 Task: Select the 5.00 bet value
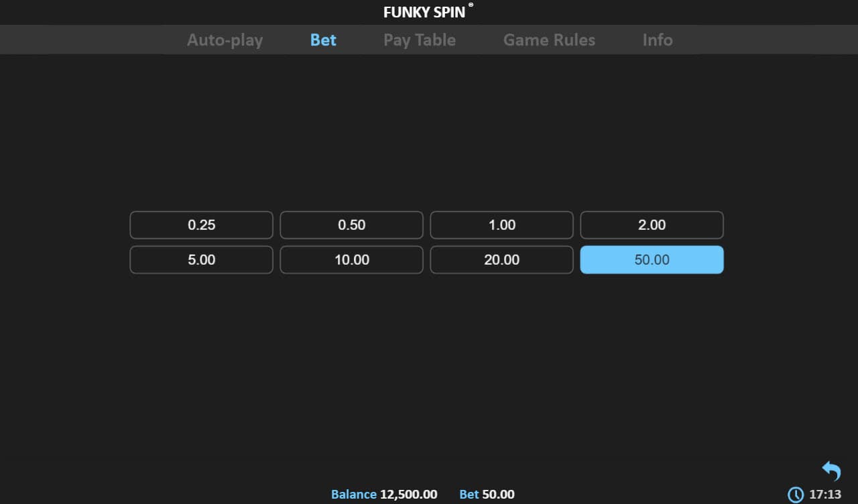click(x=201, y=260)
